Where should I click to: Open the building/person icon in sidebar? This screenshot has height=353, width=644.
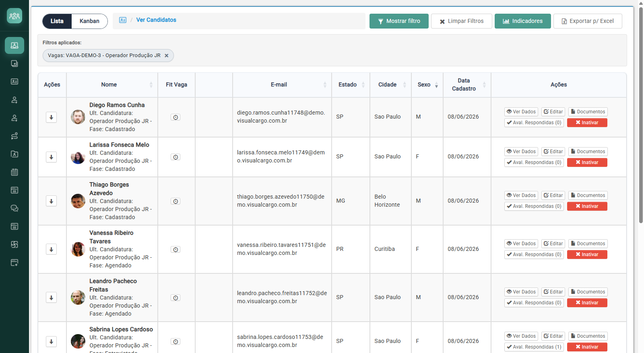tap(14, 154)
